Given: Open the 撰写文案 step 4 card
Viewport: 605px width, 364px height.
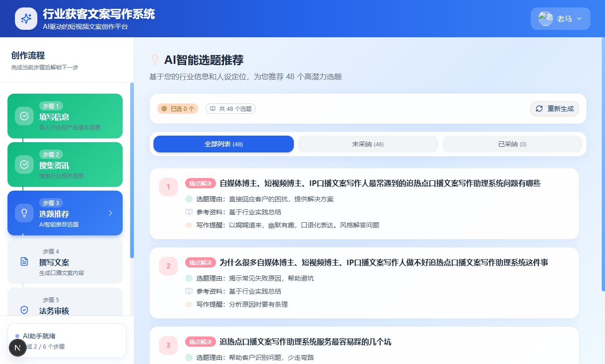Looking at the screenshot, I should (x=65, y=261).
